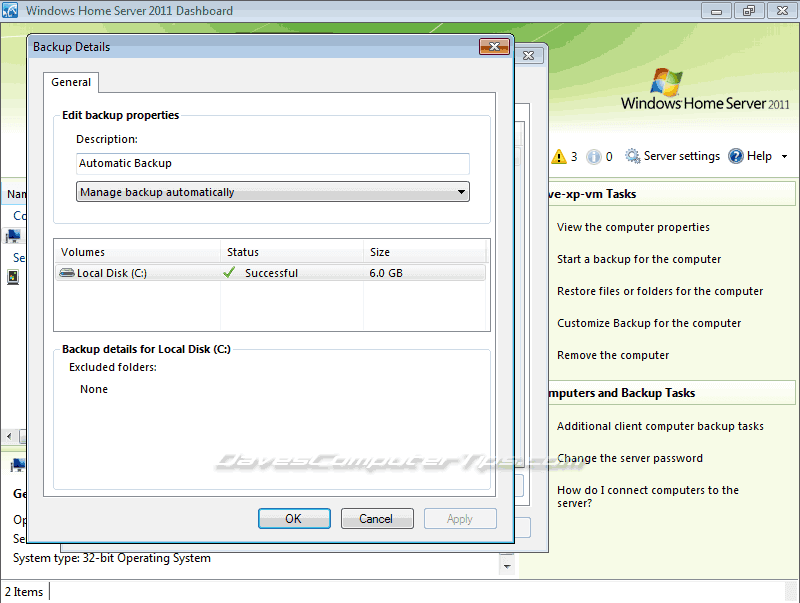The image size is (800, 603).
Task: Click the None excluded folders entry
Action: [94, 389]
